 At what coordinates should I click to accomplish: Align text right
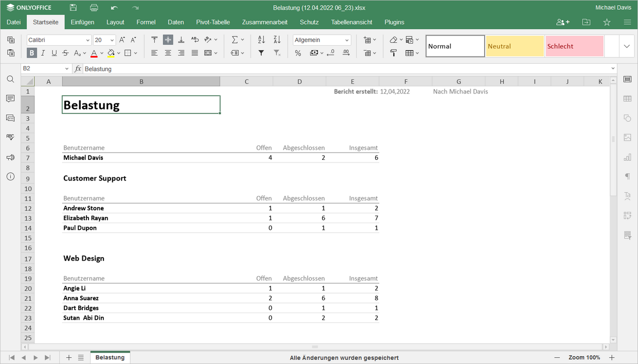pyautogui.click(x=181, y=52)
